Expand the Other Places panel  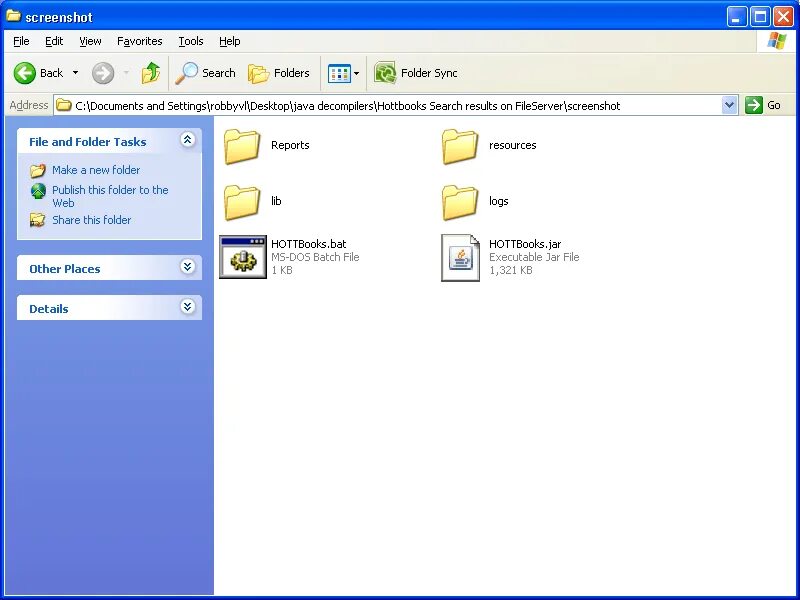(x=187, y=266)
